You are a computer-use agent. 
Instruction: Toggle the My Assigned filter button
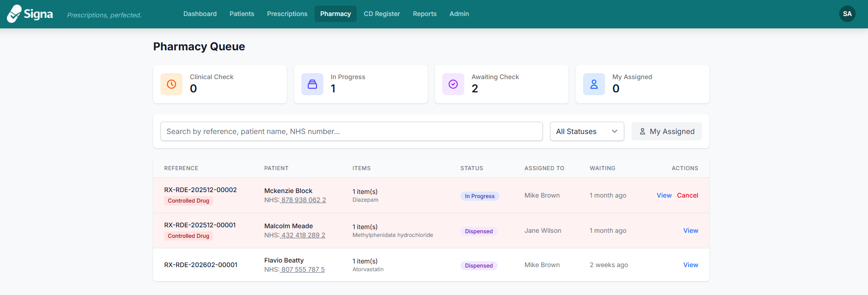tap(666, 131)
